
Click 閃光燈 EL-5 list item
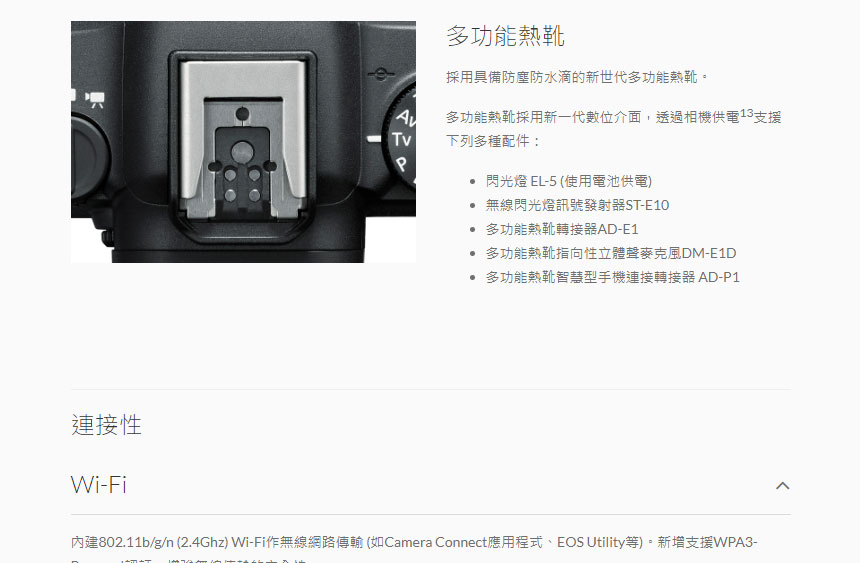pos(569,181)
